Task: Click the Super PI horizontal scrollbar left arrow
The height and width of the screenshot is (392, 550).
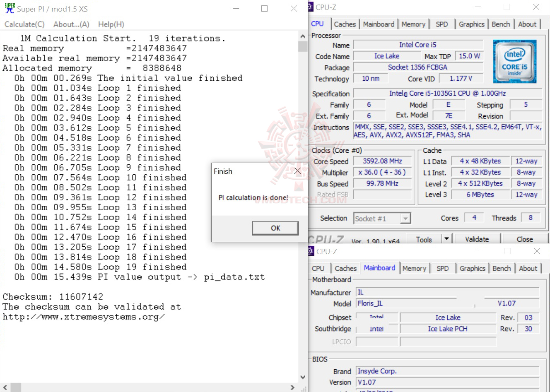Action: 5,387
